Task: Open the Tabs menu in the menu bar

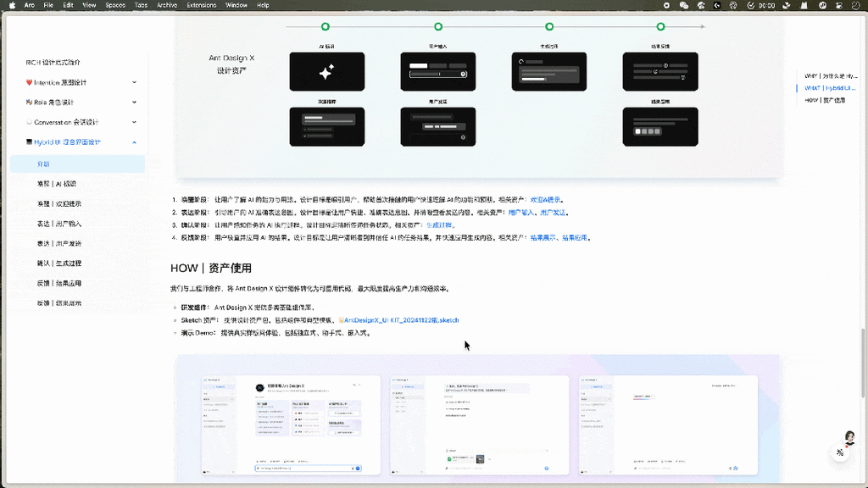Action: pos(141,4)
